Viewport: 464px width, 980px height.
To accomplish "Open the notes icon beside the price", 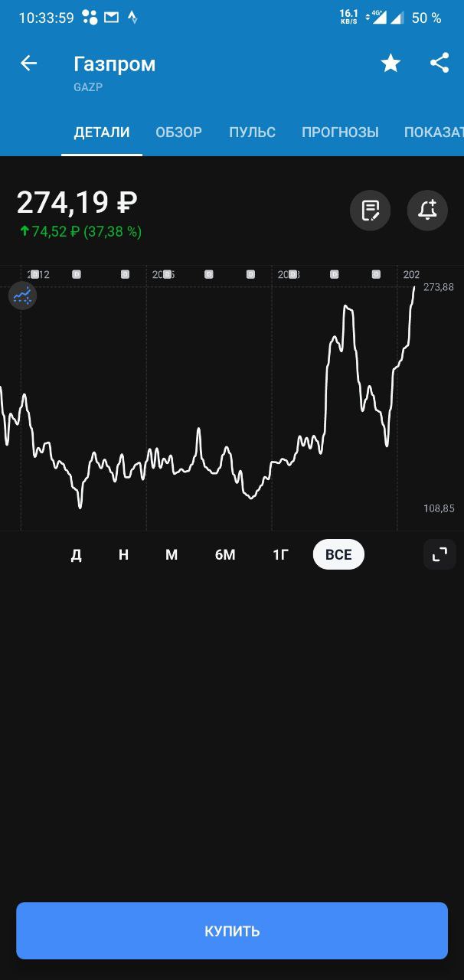I will click(x=371, y=210).
